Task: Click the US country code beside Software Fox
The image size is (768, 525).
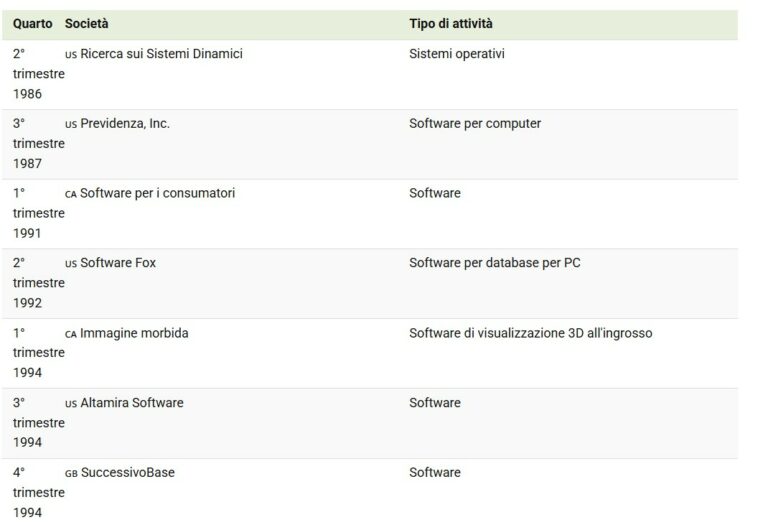Action: [71, 263]
